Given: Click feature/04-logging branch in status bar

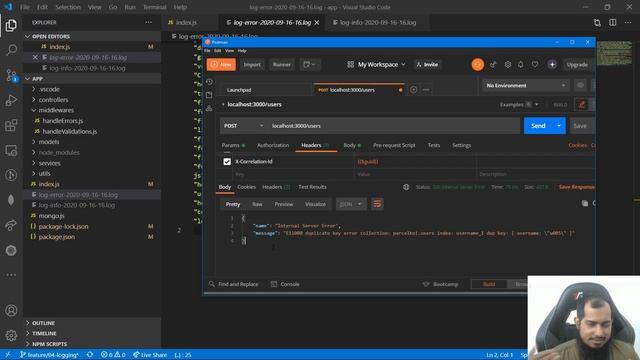Looking at the screenshot, I should [x=49, y=355].
